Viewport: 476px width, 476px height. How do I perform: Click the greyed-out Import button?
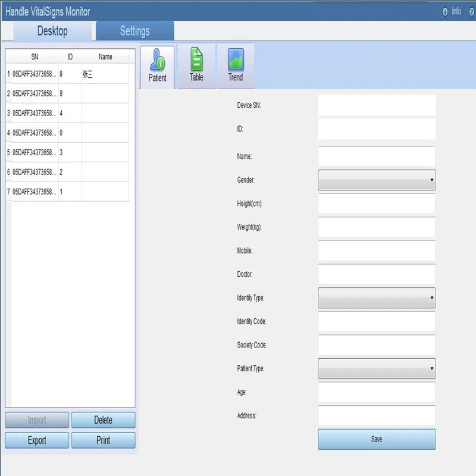(x=37, y=420)
